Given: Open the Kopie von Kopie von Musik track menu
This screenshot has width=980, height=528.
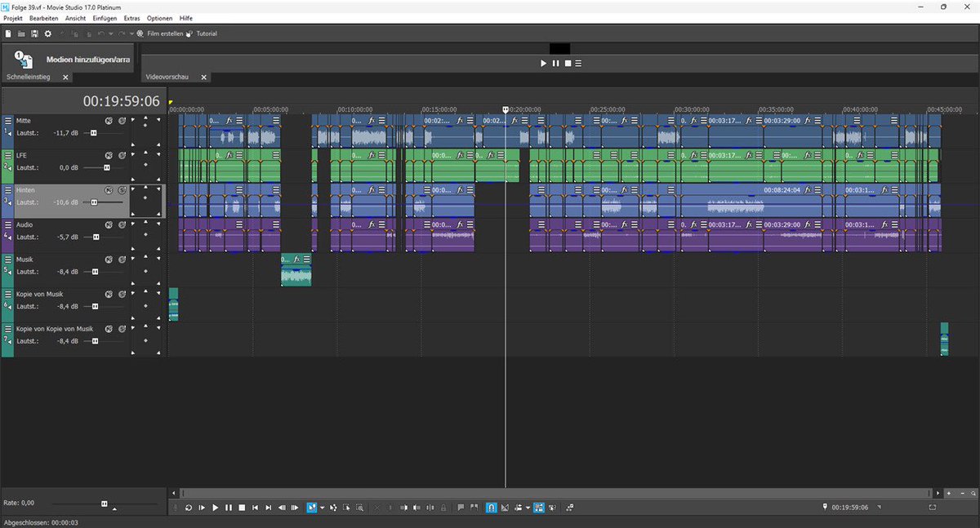Looking at the screenshot, I should (x=8, y=329).
